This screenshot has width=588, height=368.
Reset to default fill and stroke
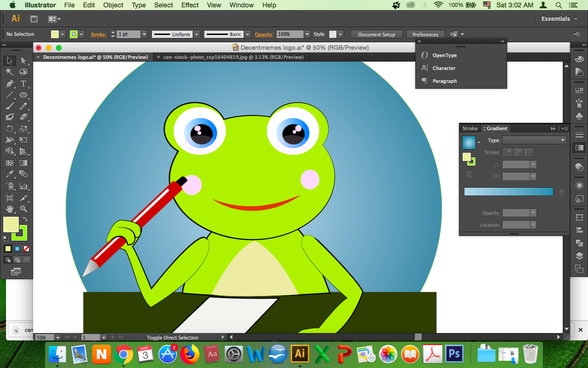[x=6, y=238]
